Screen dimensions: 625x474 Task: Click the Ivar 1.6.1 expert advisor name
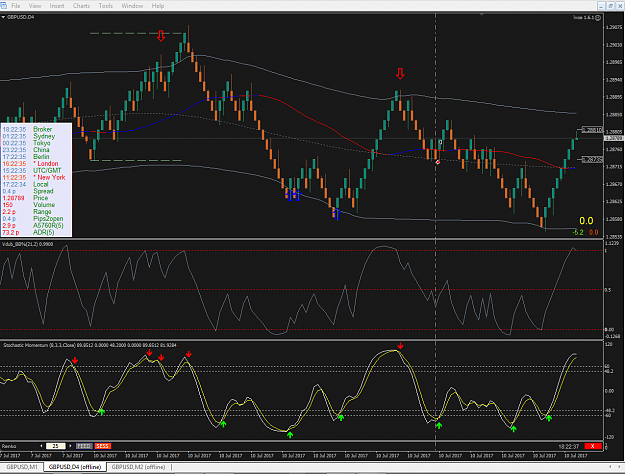(x=584, y=18)
